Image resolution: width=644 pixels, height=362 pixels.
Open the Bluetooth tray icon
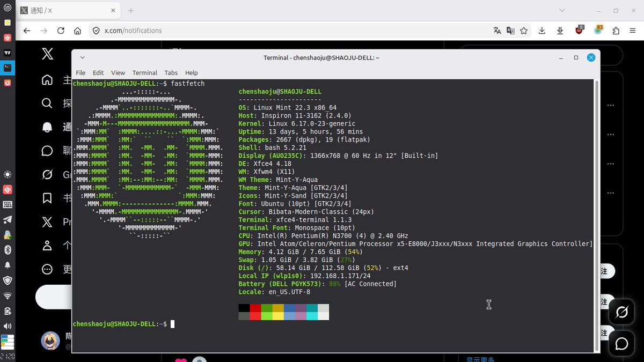coord(8,249)
